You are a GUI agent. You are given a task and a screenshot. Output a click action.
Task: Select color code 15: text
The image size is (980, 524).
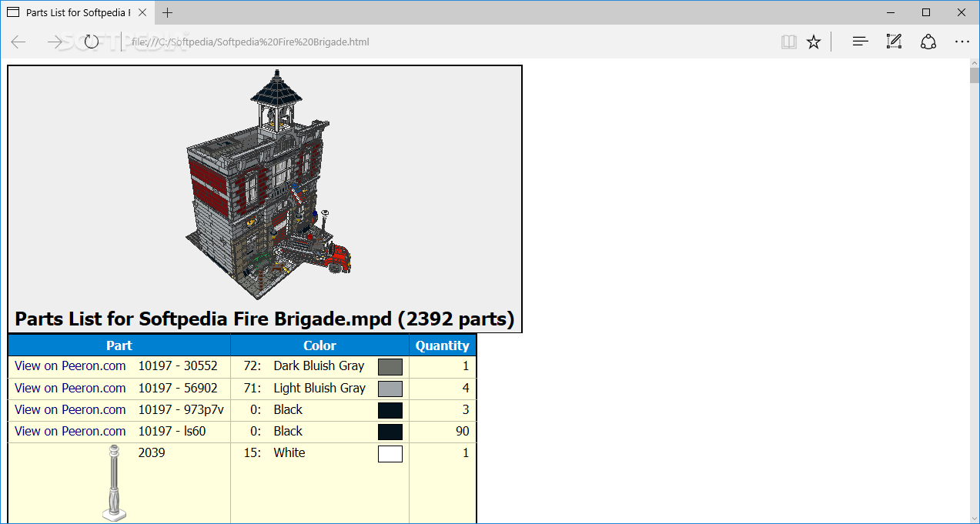[x=253, y=452]
